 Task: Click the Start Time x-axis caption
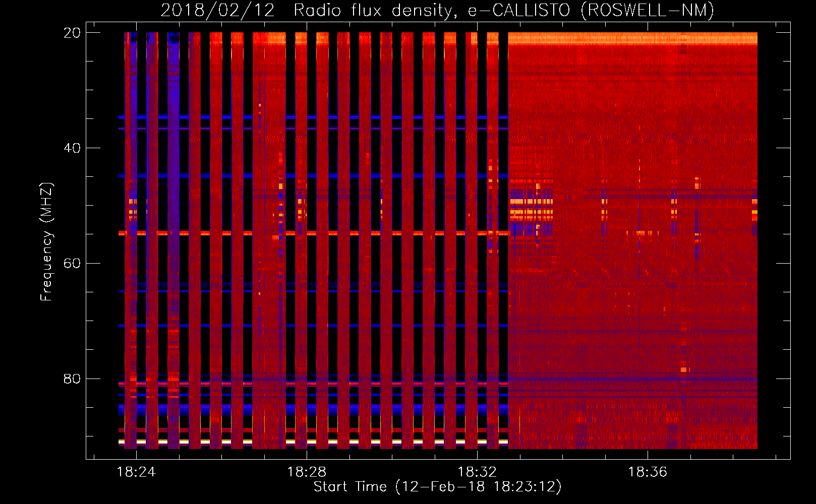437,487
